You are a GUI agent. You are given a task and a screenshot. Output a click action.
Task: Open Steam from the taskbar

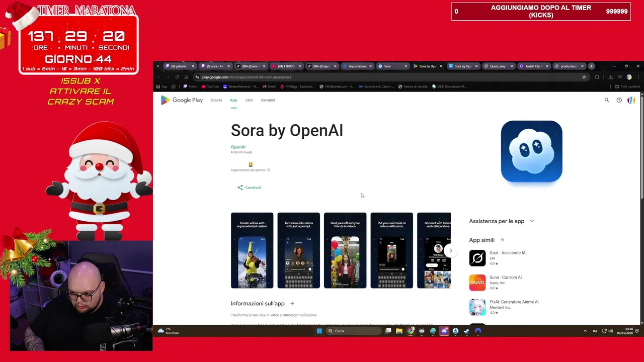[466, 331]
